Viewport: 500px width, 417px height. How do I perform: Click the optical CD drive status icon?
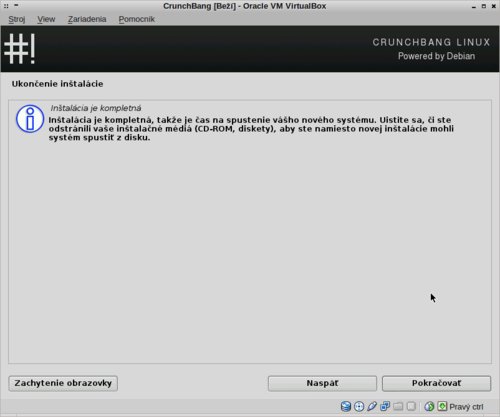(x=359, y=406)
